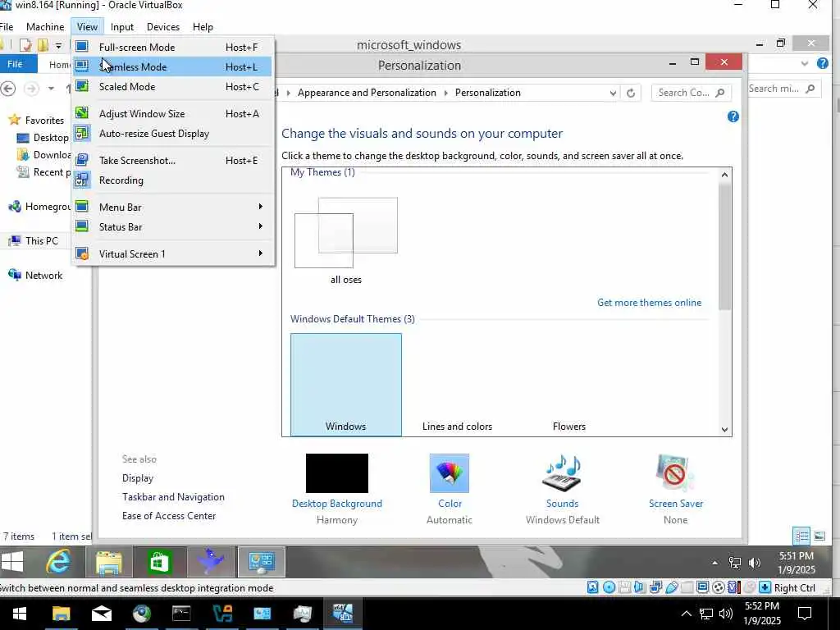Screen dimensions: 840x630
Task: Select the Windows default theme thumbnail
Action: click(346, 385)
